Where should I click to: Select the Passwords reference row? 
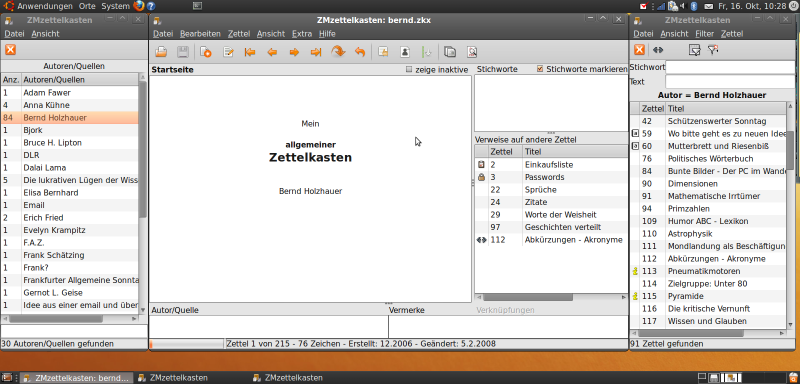coord(551,177)
